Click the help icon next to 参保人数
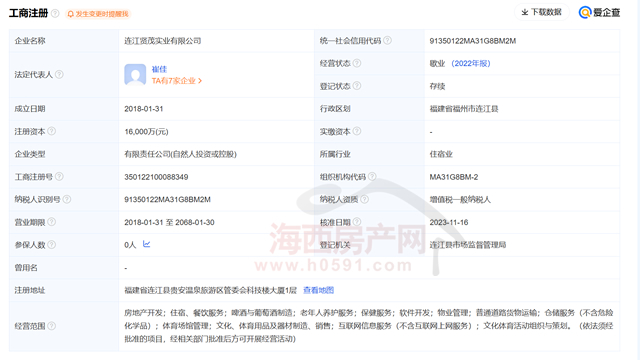Screen dimensions: 640x360 point(51,244)
